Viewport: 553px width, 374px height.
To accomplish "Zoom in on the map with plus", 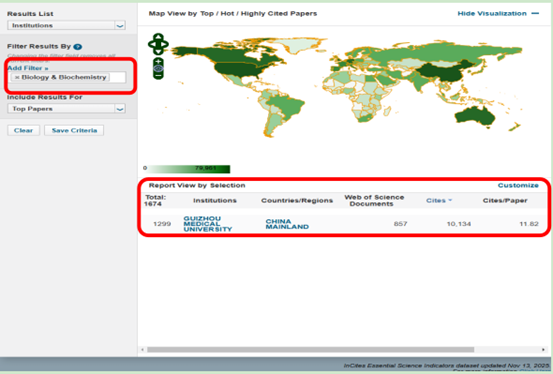I will [x=158, y=62].
